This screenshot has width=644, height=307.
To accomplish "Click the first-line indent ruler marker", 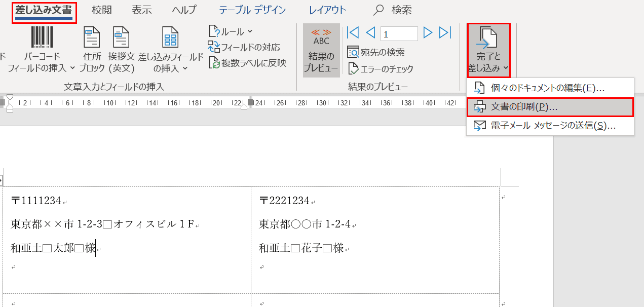I will 10,97.
